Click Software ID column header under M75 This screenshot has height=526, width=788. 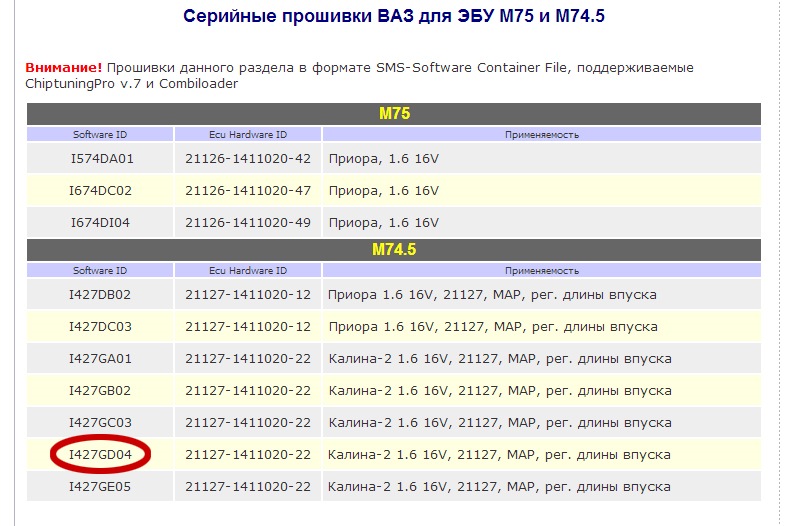[x=100, y=134]
